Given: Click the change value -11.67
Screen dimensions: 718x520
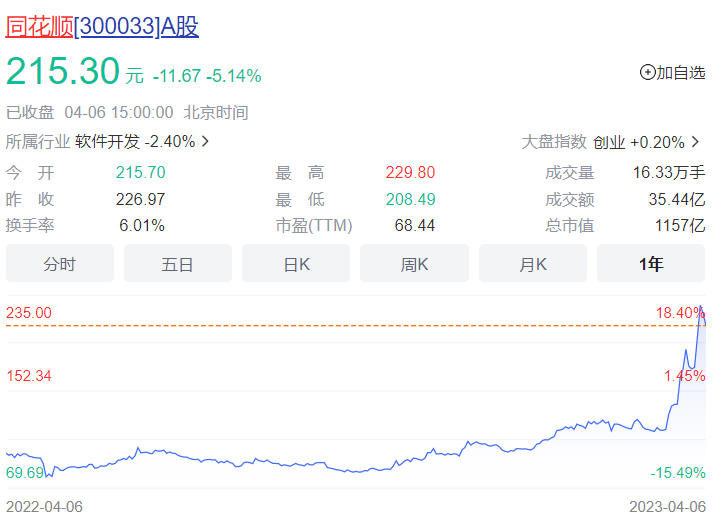Looking at the screenshot, I should tap(177, 76).
